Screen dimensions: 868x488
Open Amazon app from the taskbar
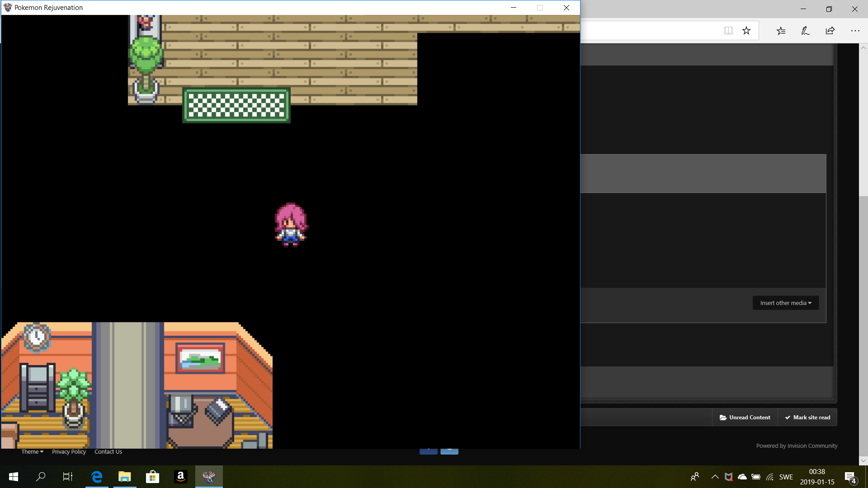pyautogui.click(x=180, y=477)
